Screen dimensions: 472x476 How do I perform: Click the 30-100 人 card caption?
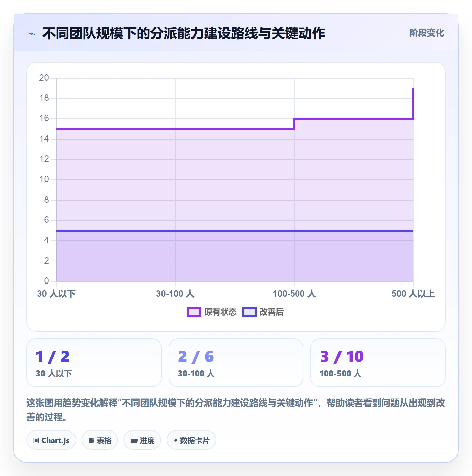(196, 374)
